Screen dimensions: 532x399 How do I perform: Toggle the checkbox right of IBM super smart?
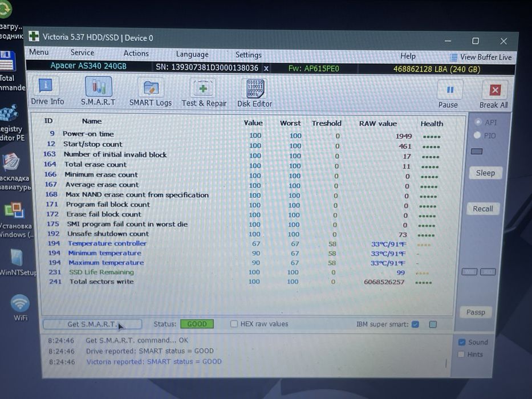click(x=433, y=324)
